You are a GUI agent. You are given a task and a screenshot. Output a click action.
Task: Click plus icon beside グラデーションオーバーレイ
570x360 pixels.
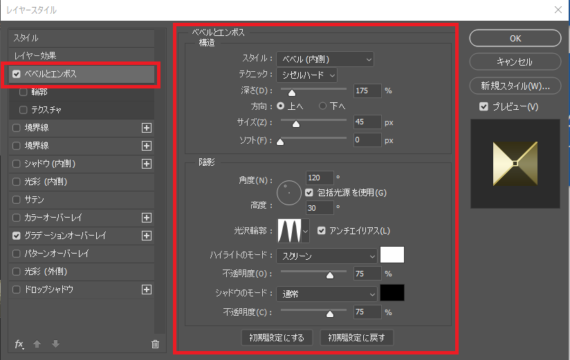(x=146, y=236)
